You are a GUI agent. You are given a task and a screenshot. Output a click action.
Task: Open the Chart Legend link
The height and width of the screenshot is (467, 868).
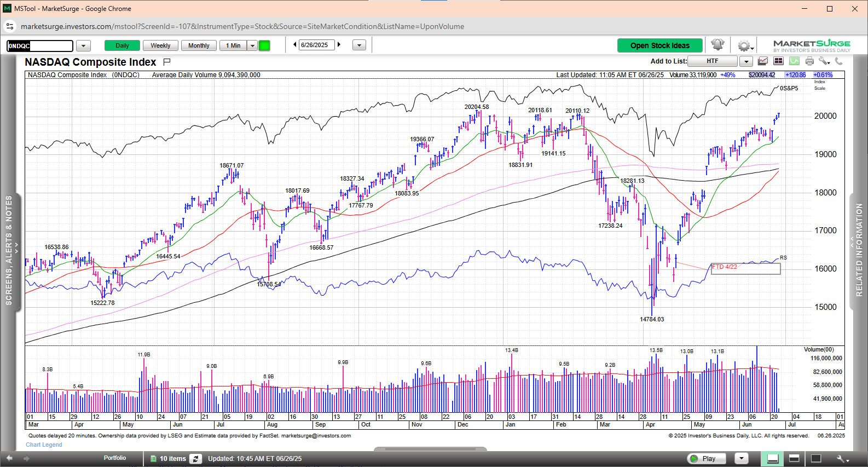point(44,445)
